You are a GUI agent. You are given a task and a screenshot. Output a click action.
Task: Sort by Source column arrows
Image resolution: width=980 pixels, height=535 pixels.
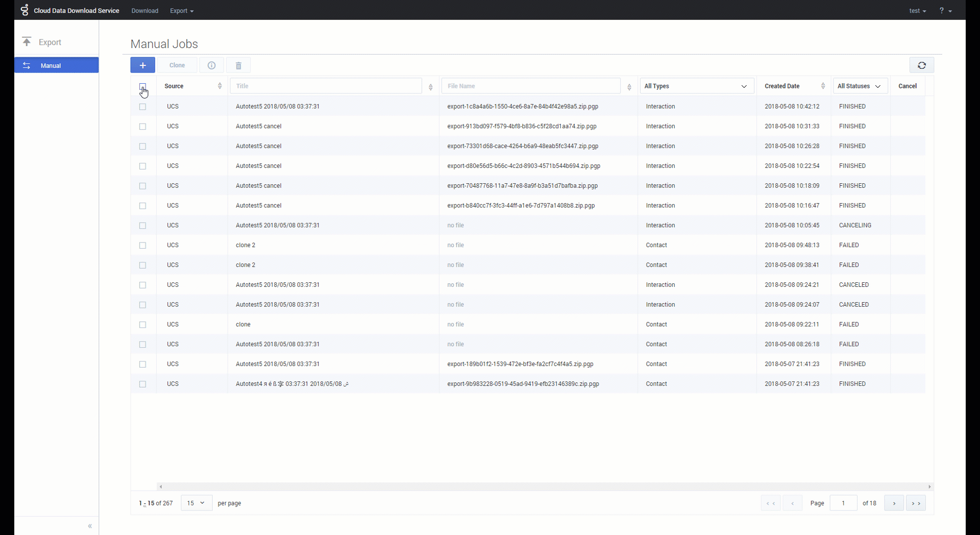[x=219, y=86]
